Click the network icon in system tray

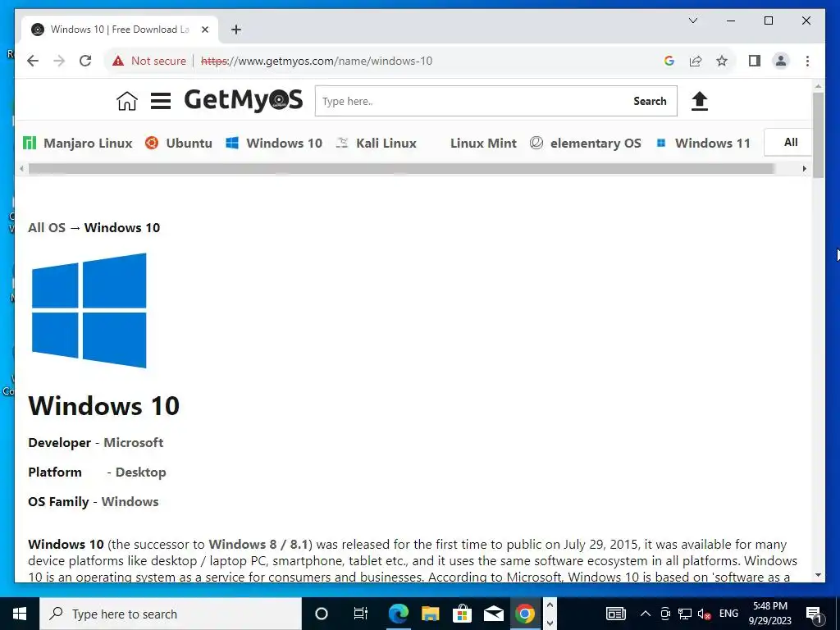(x=685, y=614)
